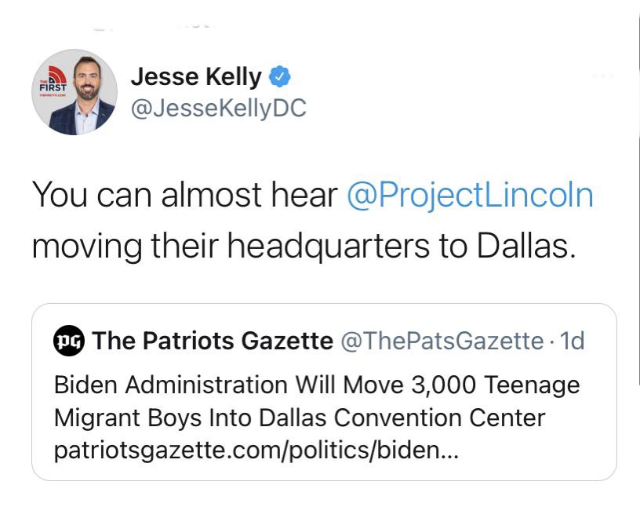The width and height of the screenshot is (640, 505).
Task: Click 'moving their headquarters to Dallas' line
Action: (304, 246)
